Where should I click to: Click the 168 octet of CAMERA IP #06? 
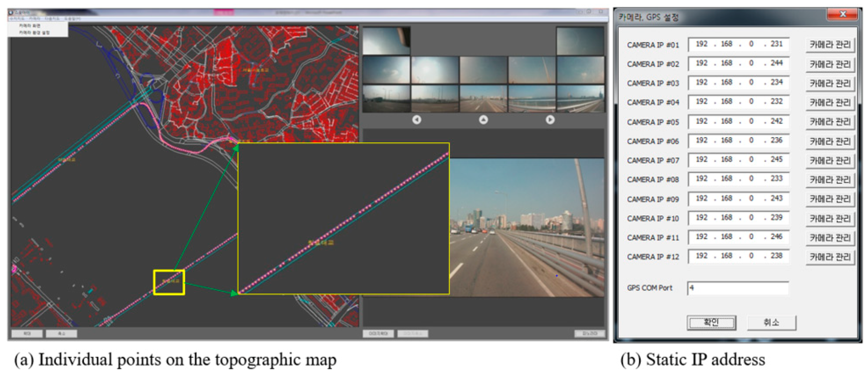726,140
